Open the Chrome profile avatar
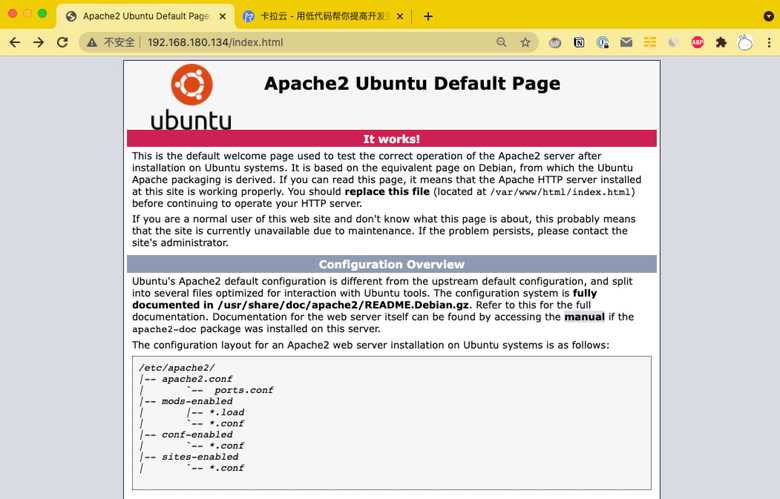780x499 pixels. click(x=745, y=43)
